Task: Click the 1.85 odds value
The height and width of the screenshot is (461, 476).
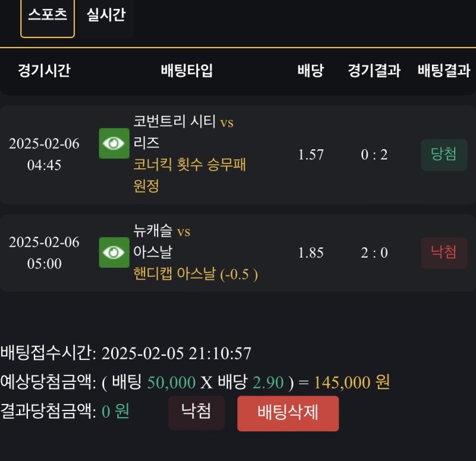Action: tap(311, 253)
